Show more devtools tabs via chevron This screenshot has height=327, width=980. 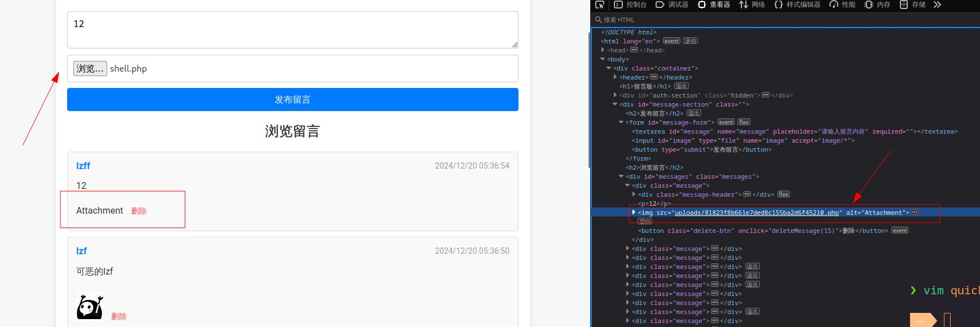tap(937, 5)
